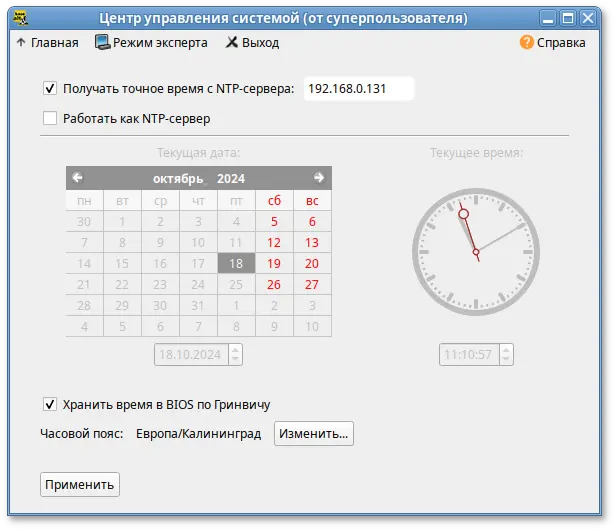615x530 pixels.
Task: Go to next month in calendar
Action: (319, 178)
